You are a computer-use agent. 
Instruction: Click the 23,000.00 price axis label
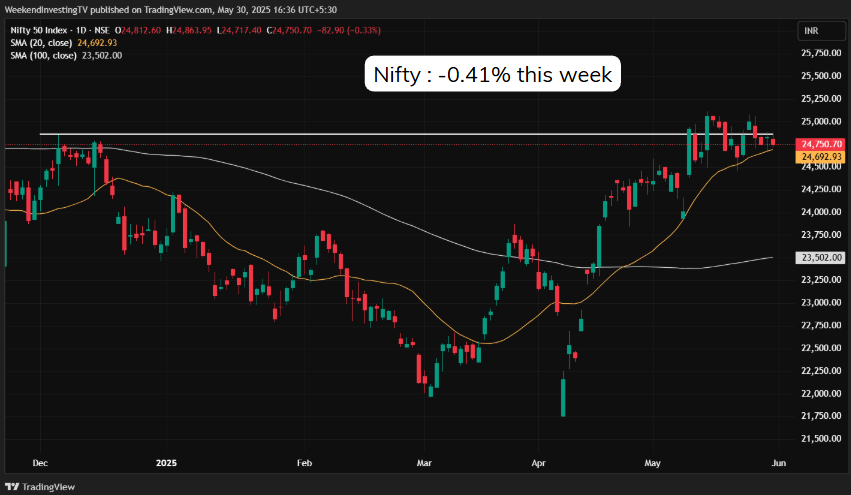pos(821,302)
